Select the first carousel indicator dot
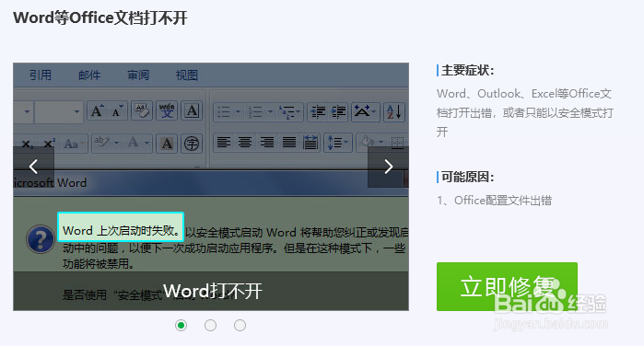Viewport: 644px width, 346px height. pos(181,326)
